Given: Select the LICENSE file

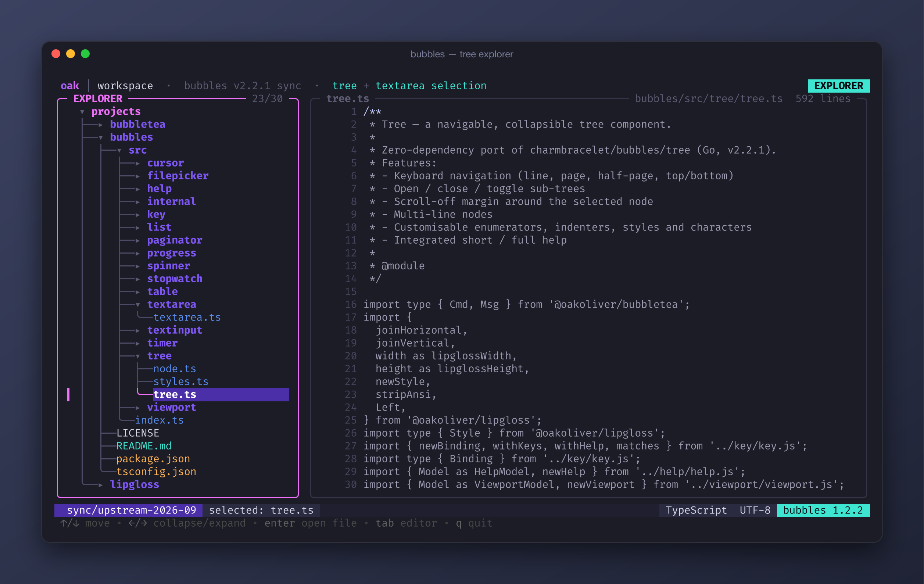Looking at the screenshot, I should coord(138,433).
